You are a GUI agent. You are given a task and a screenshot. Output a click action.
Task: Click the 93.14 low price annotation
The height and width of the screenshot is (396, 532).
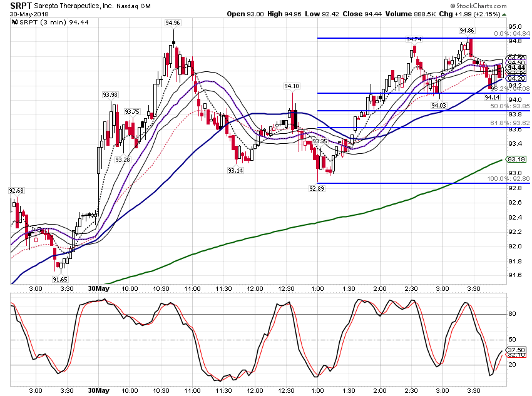(x=235, y=170)
